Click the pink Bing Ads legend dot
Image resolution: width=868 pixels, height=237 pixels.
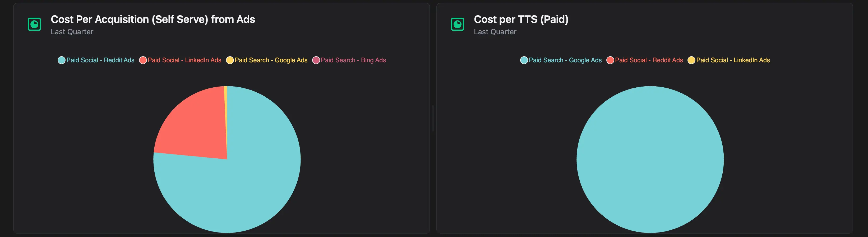(316, 60)
